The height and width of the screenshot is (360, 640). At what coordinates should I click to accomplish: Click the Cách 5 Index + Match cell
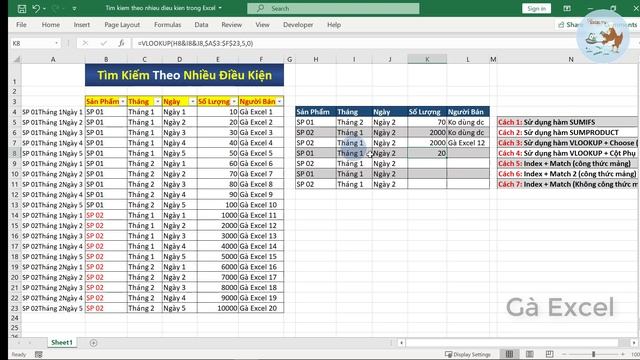click(567, 164)
